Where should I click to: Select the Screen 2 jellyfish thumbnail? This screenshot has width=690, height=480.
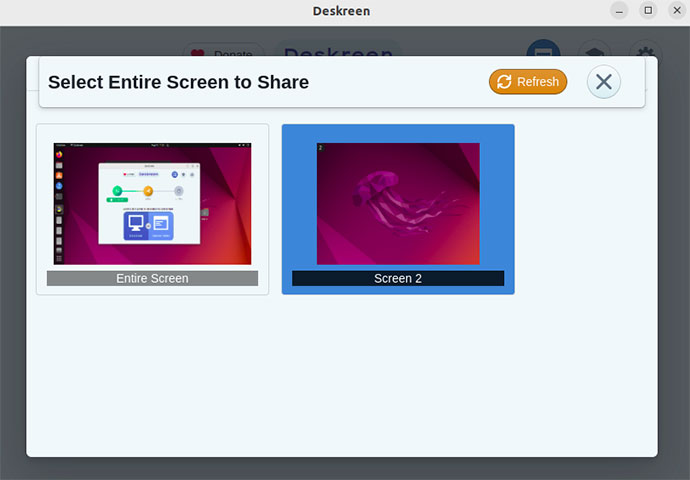coord(398,204)
